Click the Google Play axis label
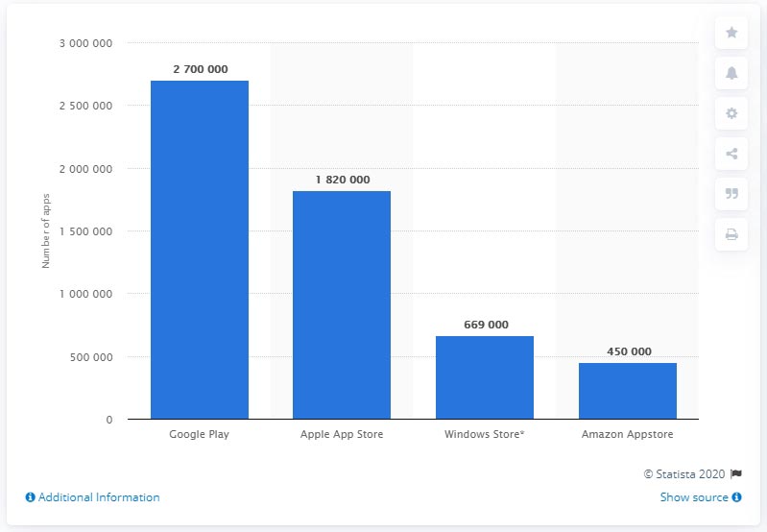 pyautogui.click(x=199, y=435)
